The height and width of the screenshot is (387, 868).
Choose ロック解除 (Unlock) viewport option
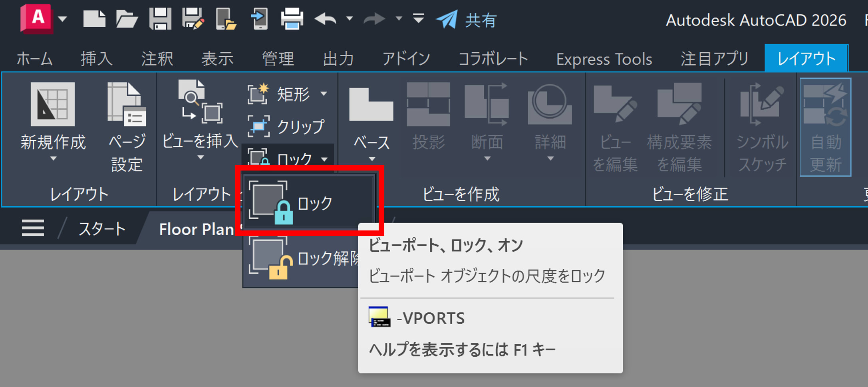coord(304,258)
